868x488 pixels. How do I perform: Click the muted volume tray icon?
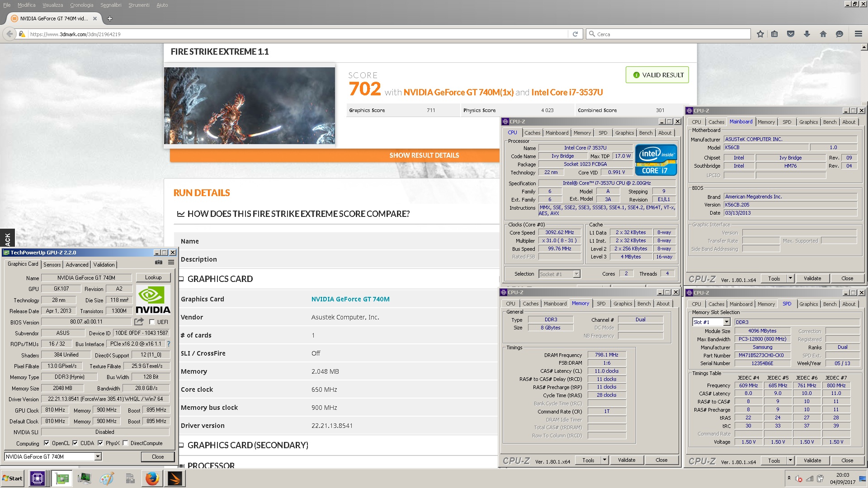point(799,479)
